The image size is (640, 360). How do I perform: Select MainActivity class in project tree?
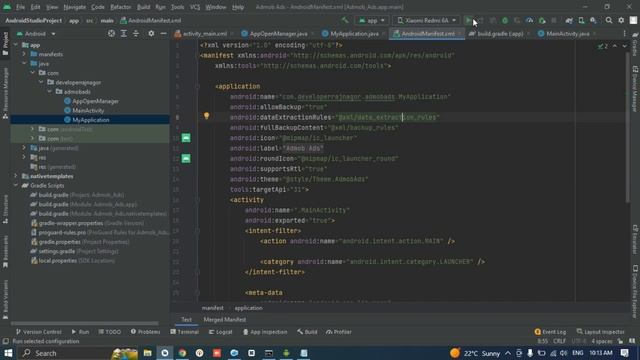(x=84, y=110)
